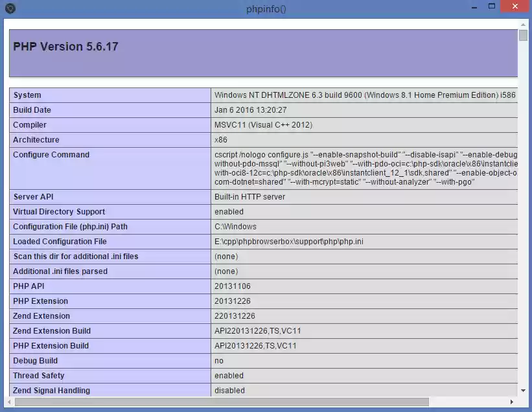Click the (none) value for Additional .ini files
532x412 pixels.
[226, 271]
